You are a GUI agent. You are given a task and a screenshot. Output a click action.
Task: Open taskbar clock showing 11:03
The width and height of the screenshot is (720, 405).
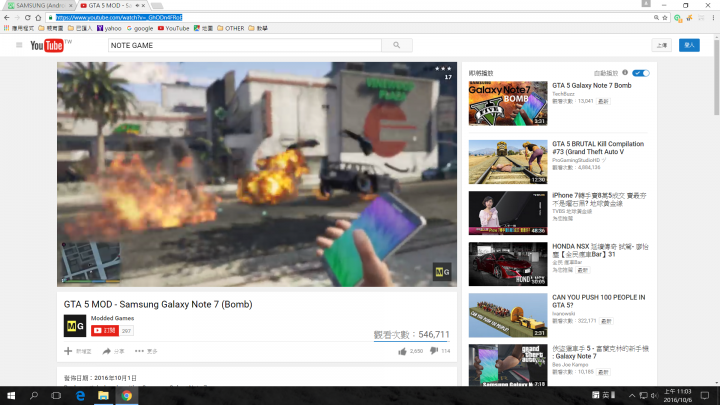coord(678,395)
